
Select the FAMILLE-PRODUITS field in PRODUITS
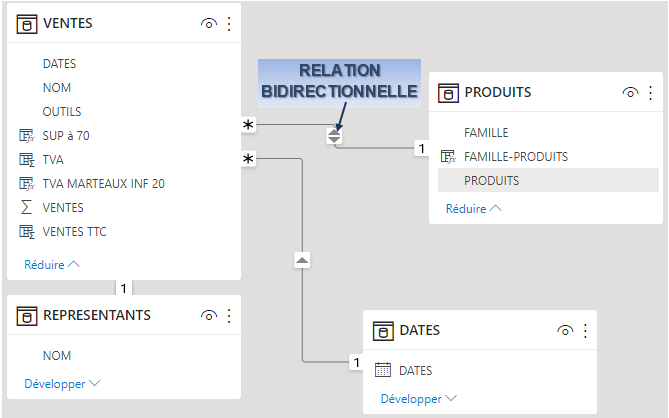[516, 157]
